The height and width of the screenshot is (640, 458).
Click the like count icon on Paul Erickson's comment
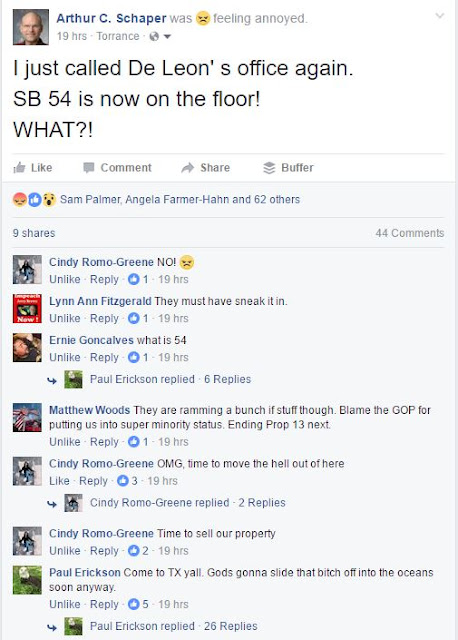pyautogui.click(x=133, y=604)
